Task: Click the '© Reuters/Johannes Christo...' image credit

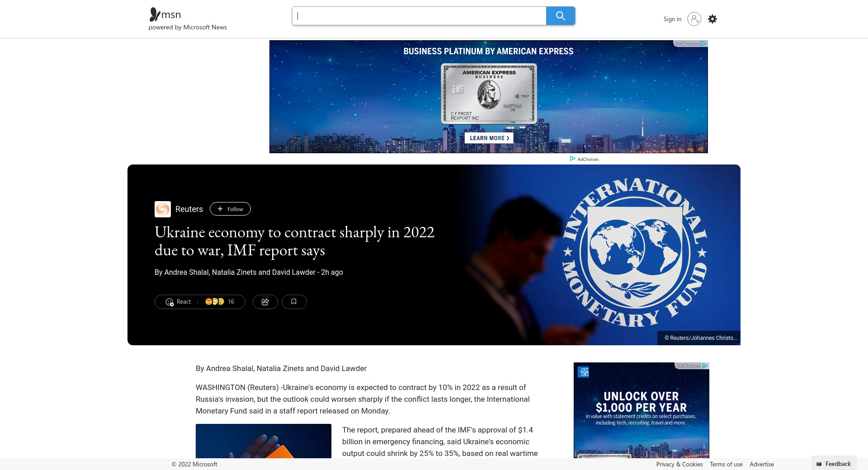Action: 699,338
